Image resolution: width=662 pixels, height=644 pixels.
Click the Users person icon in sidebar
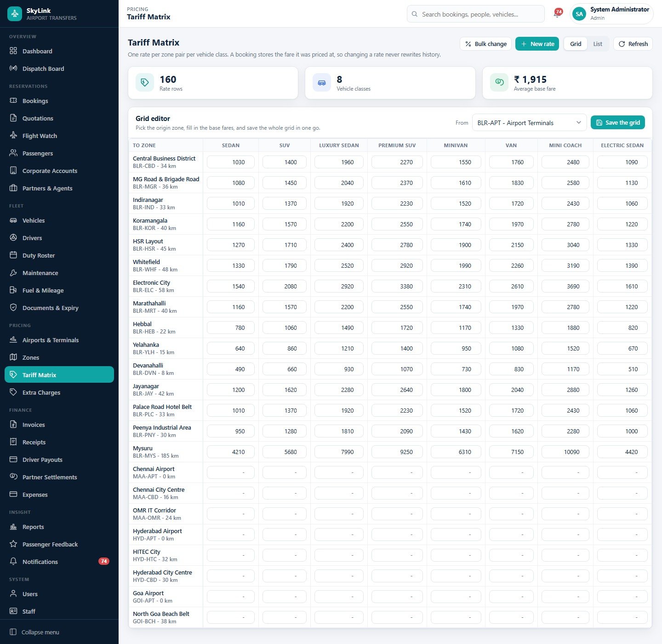pos(13,594)
